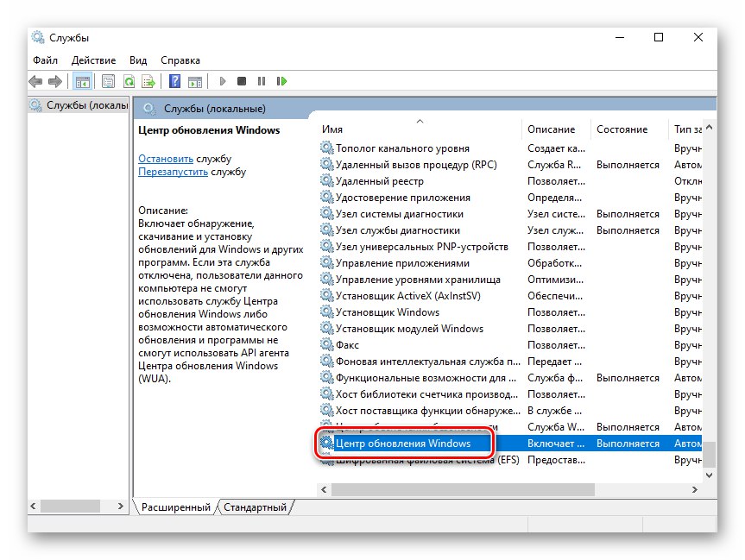Click the Pause service icon
This screenshot has width=745, height=560.
coord(262,81)
